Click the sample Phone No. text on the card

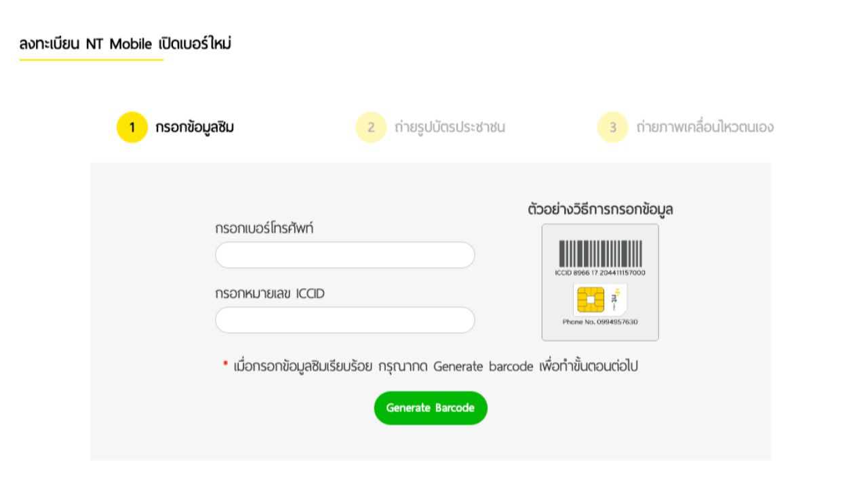[600, 322]
